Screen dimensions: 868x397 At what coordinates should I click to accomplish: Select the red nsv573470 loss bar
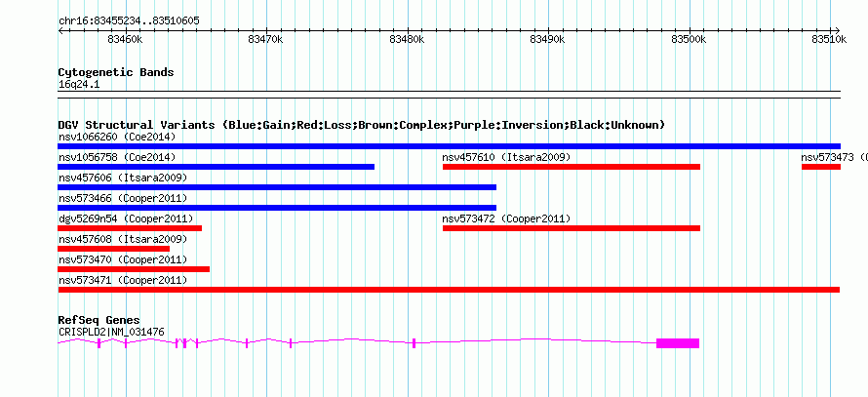tap(134, 269)
